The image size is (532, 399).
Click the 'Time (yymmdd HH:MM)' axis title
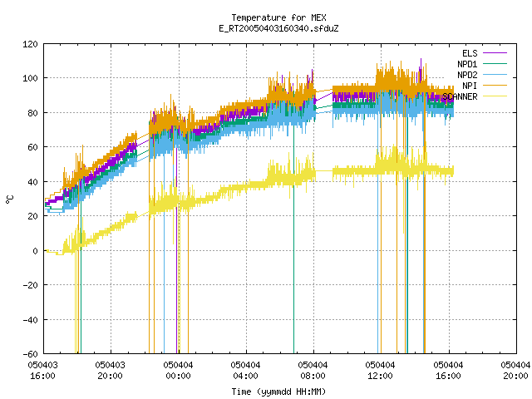278,392
